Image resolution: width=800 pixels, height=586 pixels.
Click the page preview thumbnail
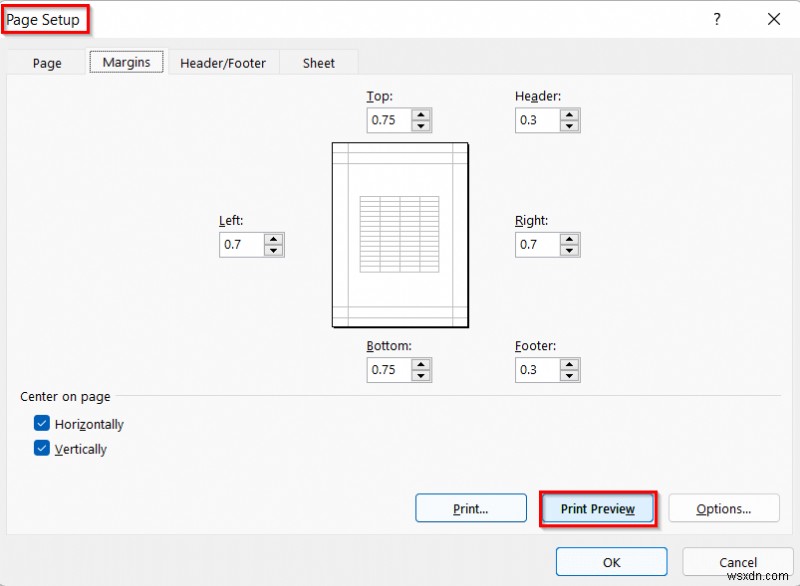point(399,234)
